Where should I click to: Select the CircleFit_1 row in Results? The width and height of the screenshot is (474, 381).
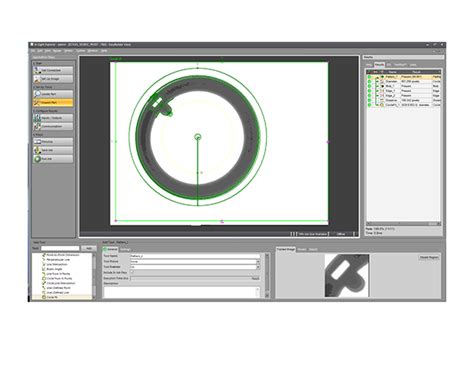click(404, 105)
